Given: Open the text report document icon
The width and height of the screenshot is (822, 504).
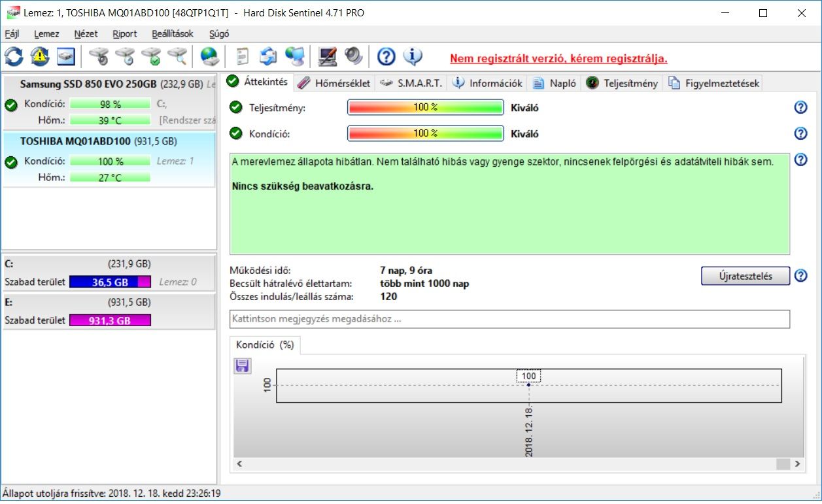Looking at the screenshot, I should 242,57.
